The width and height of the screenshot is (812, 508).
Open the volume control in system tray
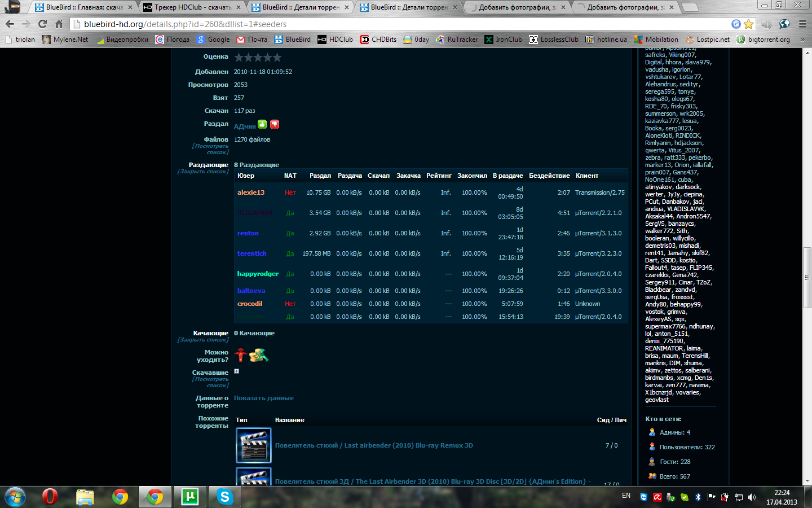coord(752,497)
